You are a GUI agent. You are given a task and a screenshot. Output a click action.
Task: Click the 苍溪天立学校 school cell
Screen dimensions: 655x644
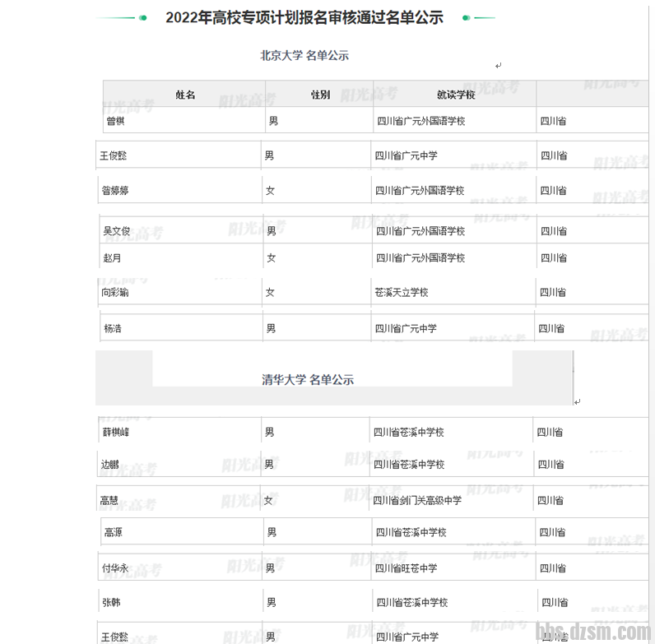click(x=402, y=292)
